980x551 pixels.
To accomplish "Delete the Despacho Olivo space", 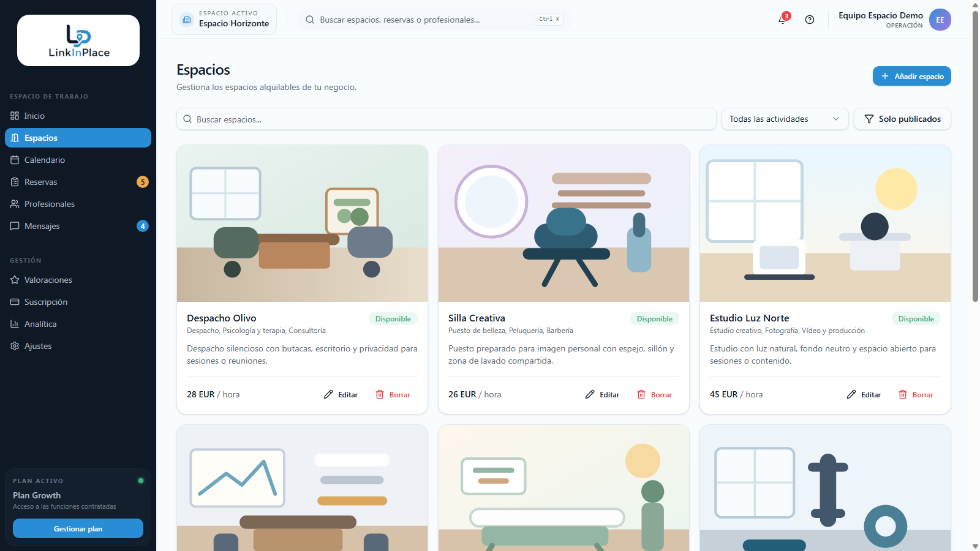I will pyautogui.click(x=393, y=395).
